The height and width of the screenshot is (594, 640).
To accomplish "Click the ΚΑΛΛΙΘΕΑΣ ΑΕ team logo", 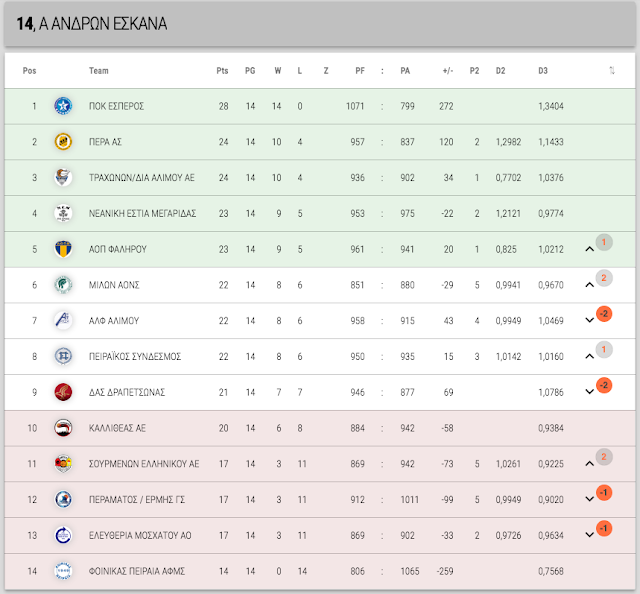I will pos(63,428).
